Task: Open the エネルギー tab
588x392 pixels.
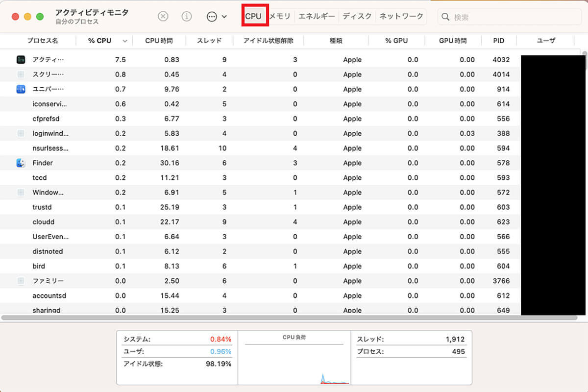Action: pyautogui.click(x=317, y=16)
